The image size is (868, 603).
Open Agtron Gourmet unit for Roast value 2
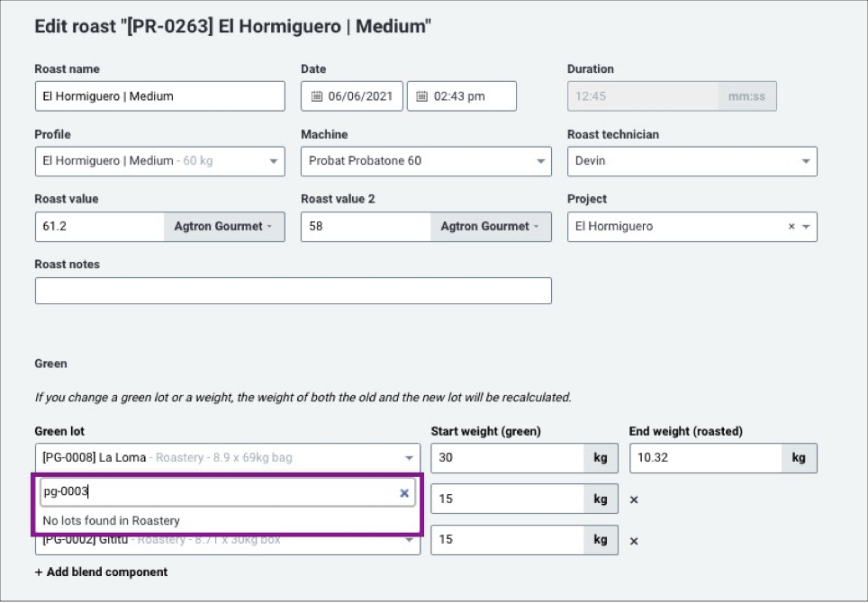click(491, 226)
